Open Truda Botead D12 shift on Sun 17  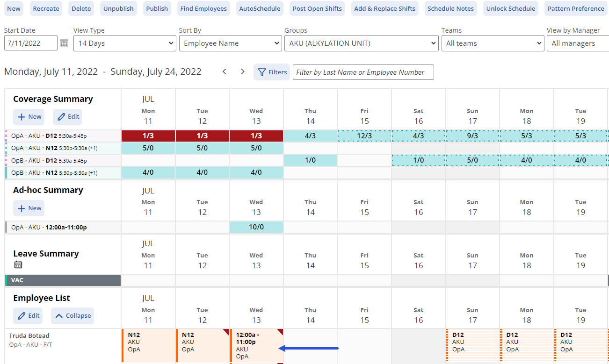pyautogui.click(x=472, y=345)
